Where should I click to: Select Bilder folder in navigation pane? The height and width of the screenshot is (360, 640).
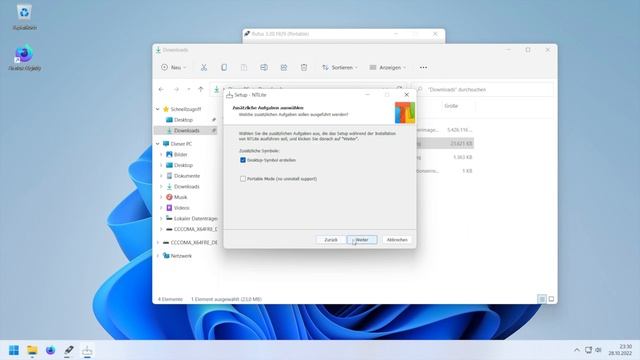pyautogui.click(x=180, y=154)
